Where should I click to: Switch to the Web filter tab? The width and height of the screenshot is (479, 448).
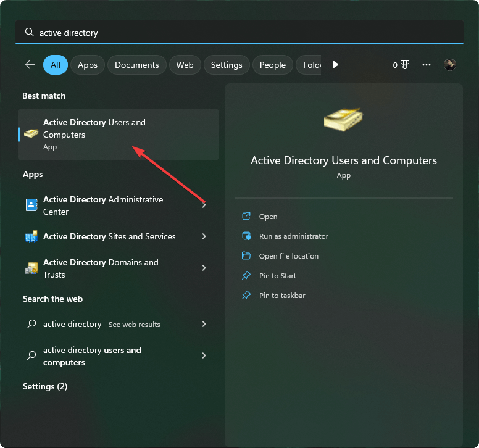point(185,65)
